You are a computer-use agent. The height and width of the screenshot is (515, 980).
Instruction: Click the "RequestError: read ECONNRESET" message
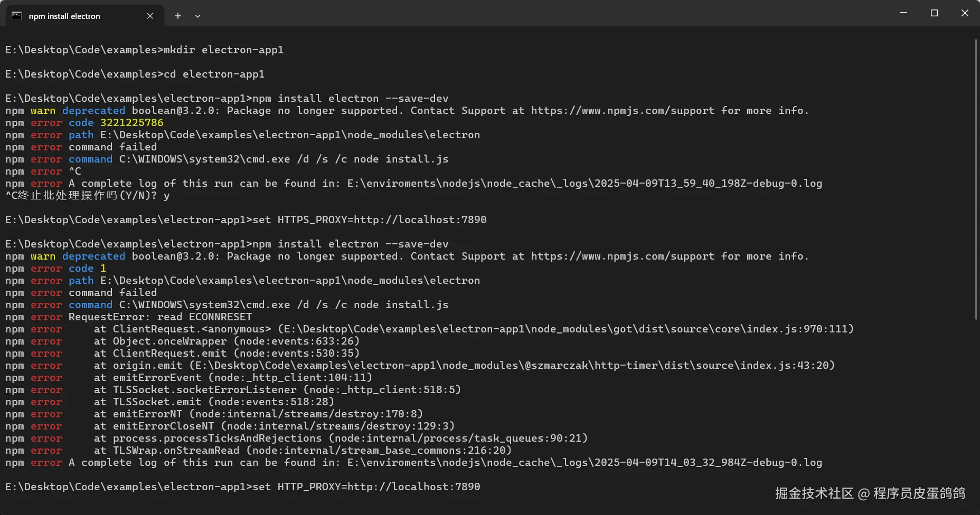tap(160, 317)
